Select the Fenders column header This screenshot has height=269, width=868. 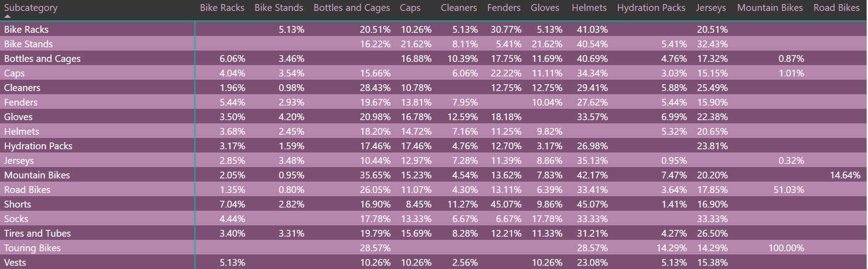click(x=504, y=8)
